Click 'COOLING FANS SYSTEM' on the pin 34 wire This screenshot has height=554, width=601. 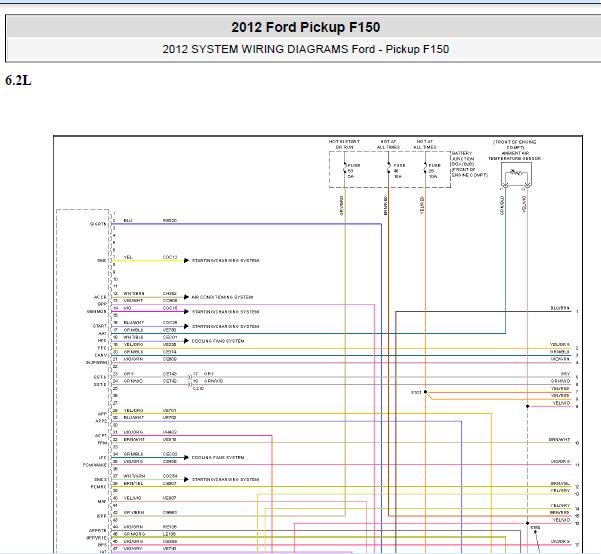click(x=218, y=458)
